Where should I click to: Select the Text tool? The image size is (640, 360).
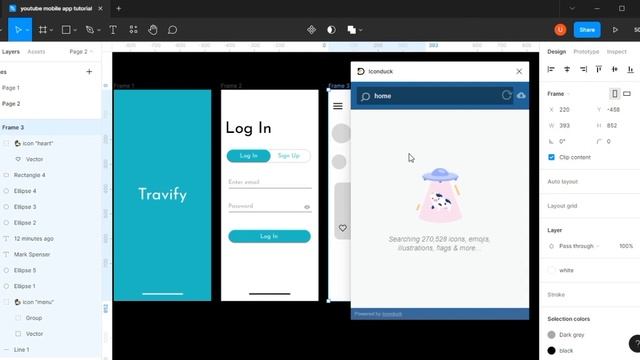click(x=113, y=30)
